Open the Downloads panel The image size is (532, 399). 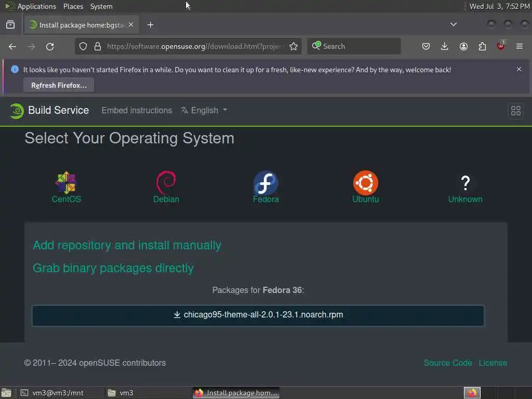445,46
